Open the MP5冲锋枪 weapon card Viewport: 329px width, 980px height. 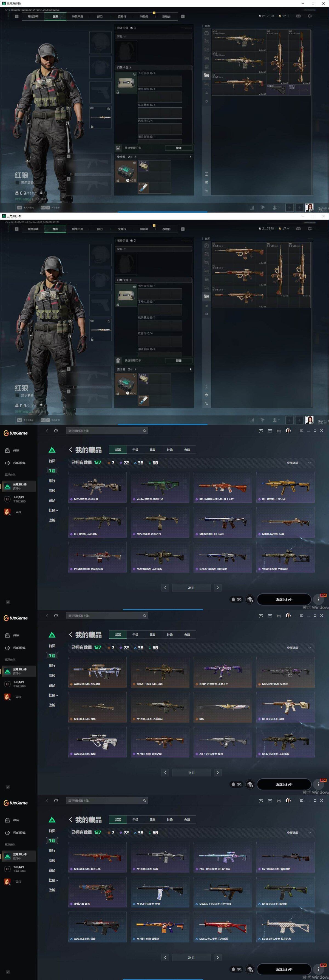click(97, 487)
